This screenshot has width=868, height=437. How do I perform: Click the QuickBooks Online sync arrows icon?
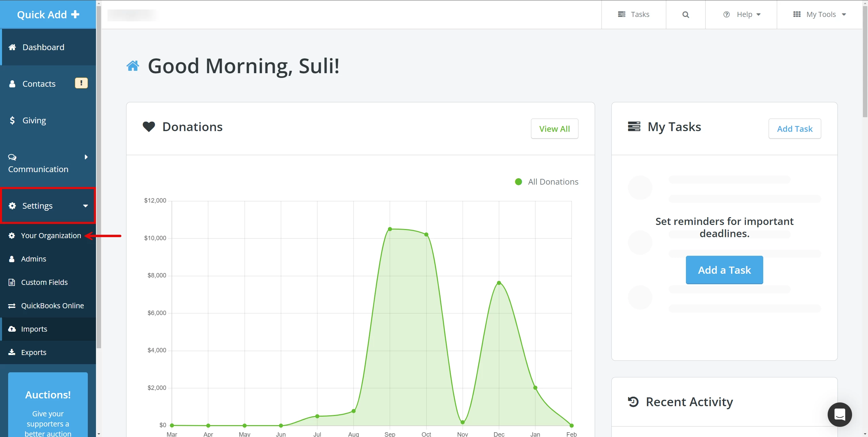point(12,306)
